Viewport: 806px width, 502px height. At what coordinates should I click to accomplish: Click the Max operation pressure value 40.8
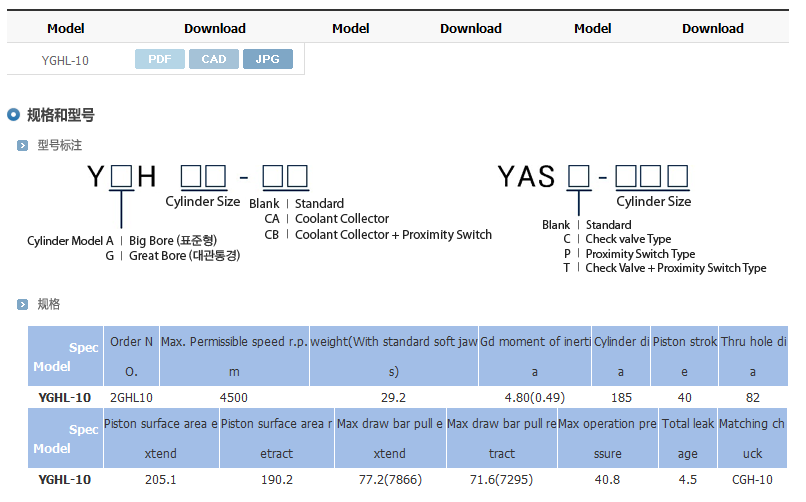pyautogui.click(x=607, y=480)
